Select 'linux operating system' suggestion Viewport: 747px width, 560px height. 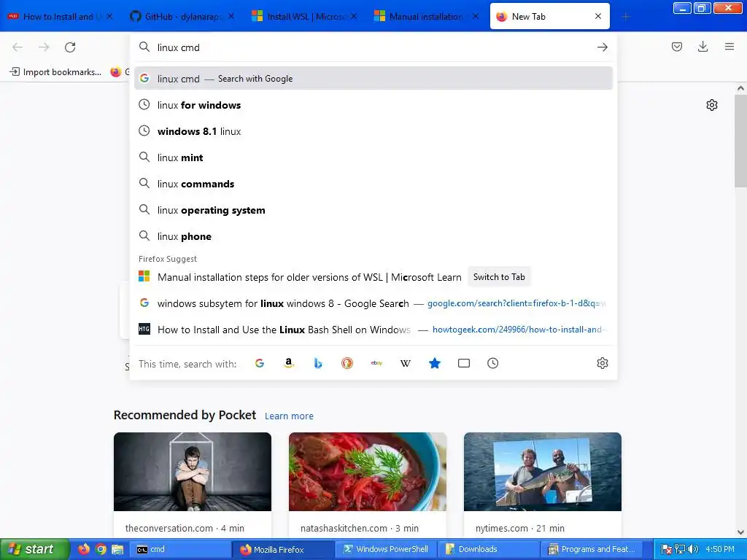click(x=373, y=210)
